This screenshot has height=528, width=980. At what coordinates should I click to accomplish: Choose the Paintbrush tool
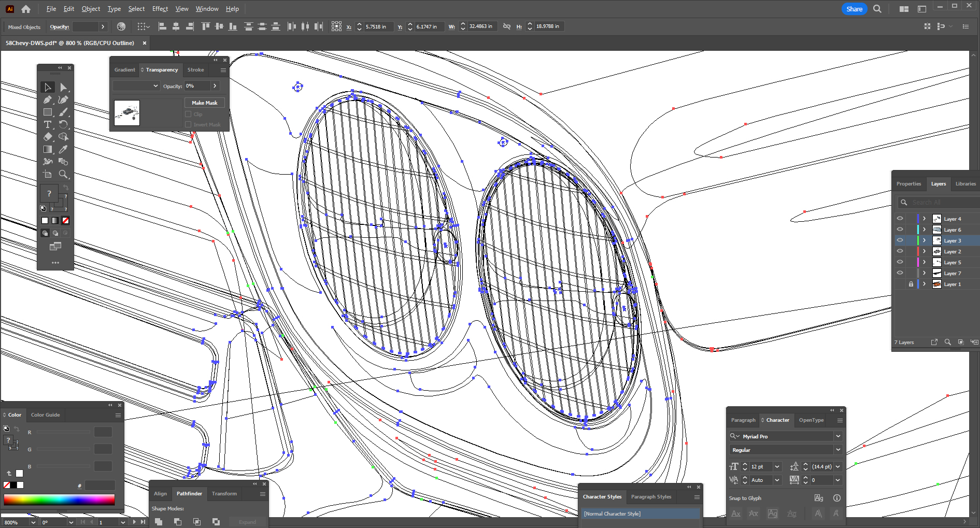63,112
